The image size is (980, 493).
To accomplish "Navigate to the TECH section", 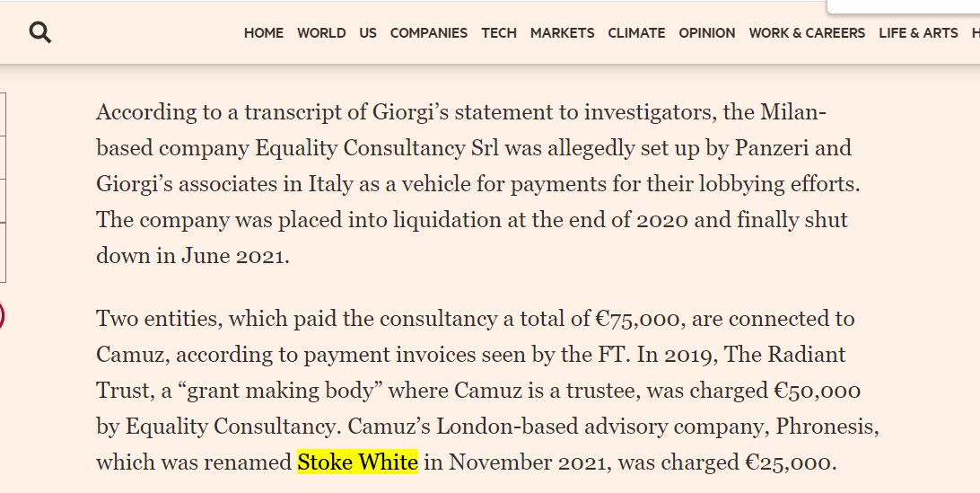I will [x=499, y=33].
